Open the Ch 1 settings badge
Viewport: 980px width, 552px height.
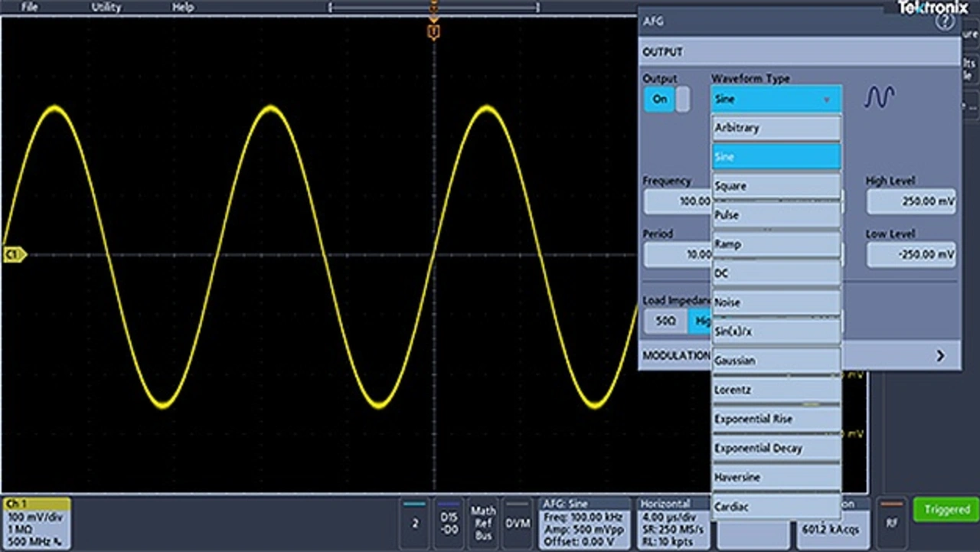(37, 523)
